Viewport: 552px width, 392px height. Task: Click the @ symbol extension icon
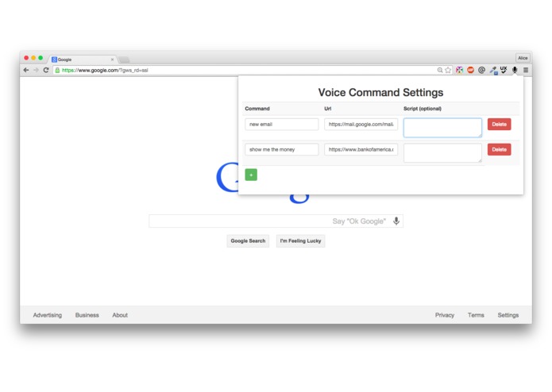pyautogui.click(x=481, y=70)
